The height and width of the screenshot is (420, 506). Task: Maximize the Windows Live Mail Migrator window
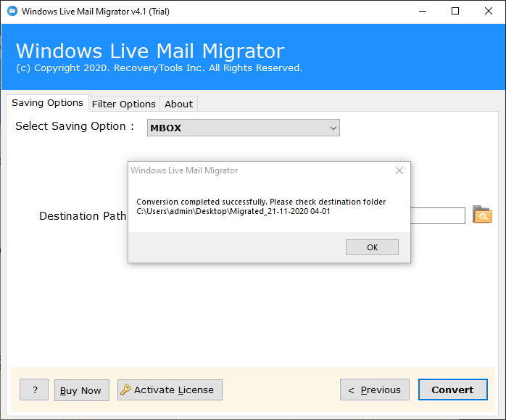click(455, 12)
